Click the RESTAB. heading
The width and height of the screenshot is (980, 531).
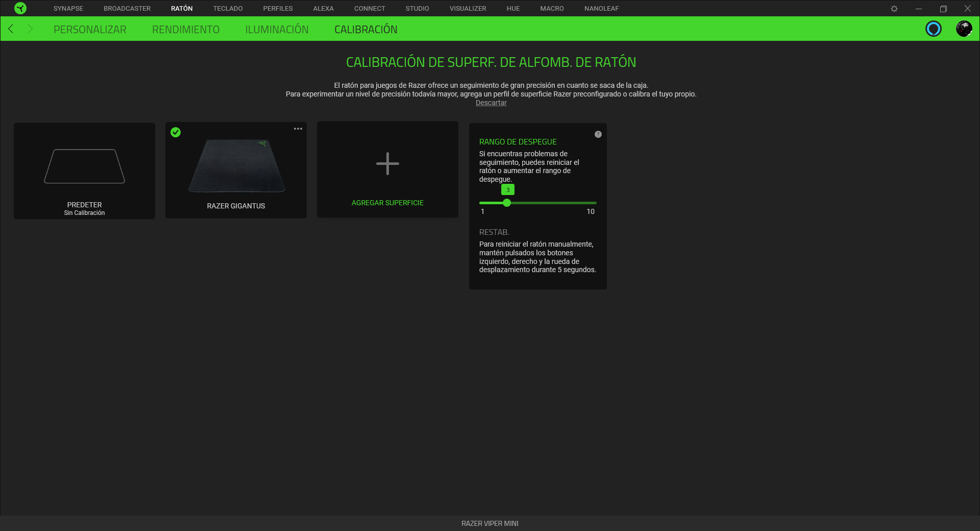coord(494,232)
